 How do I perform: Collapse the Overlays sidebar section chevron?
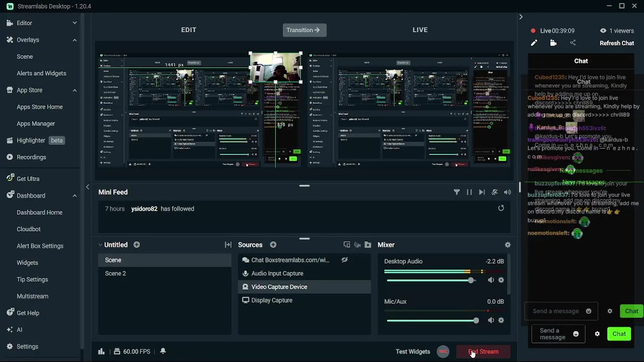coord(74,40)
